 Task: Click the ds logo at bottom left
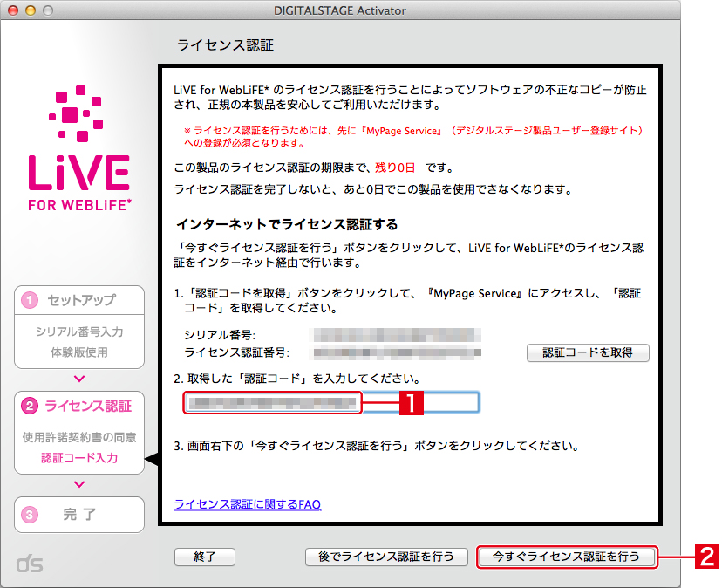(30, 563)
